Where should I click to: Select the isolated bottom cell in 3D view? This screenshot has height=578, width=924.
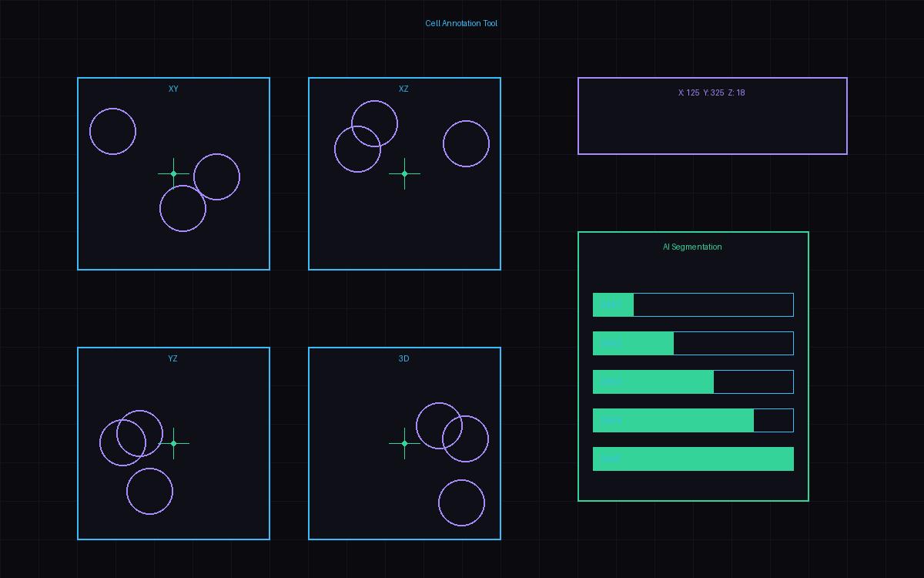tap(461, 502)
